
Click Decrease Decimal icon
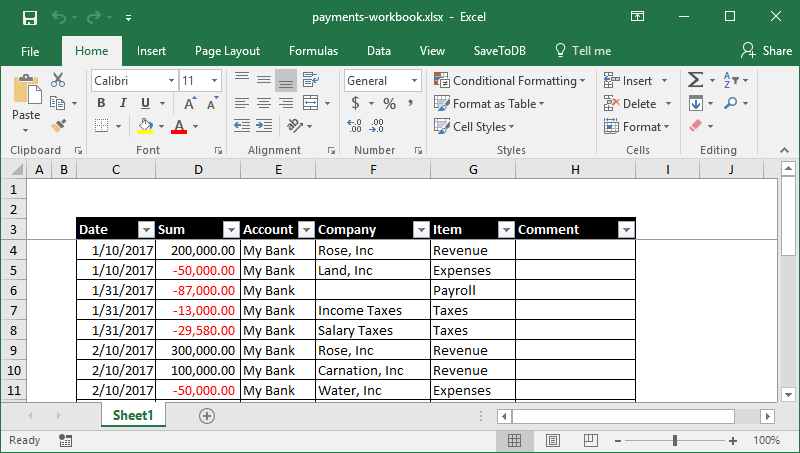coord(377,125)
